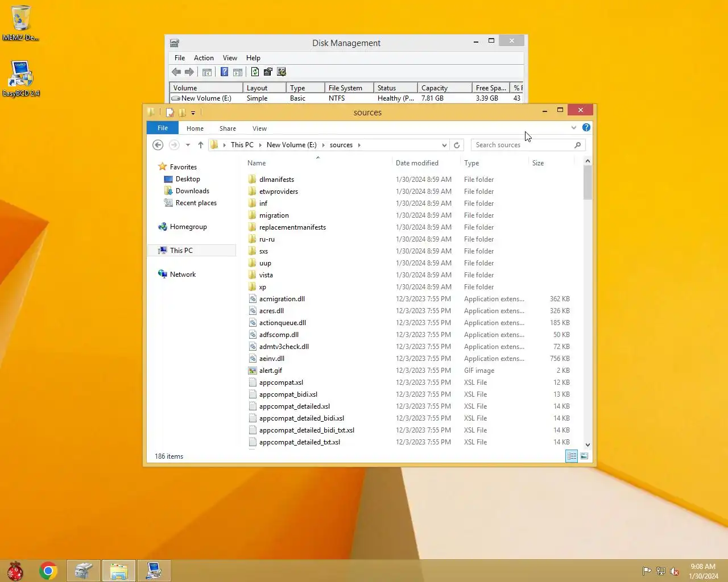Click Back arrow in Disk Management toolbar

tap(176, 72)
